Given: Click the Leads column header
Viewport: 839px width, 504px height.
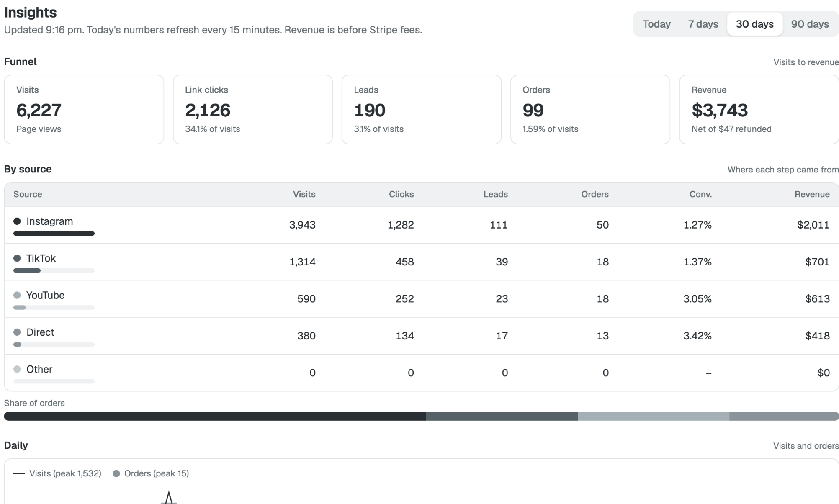Looking at the screenshot, I should tap(496, 194).
